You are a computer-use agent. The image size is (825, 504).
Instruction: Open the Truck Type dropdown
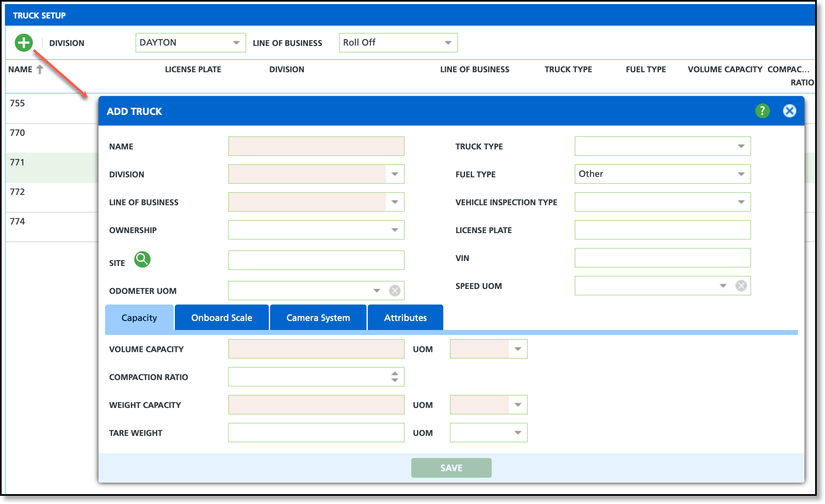pos(741,146)
